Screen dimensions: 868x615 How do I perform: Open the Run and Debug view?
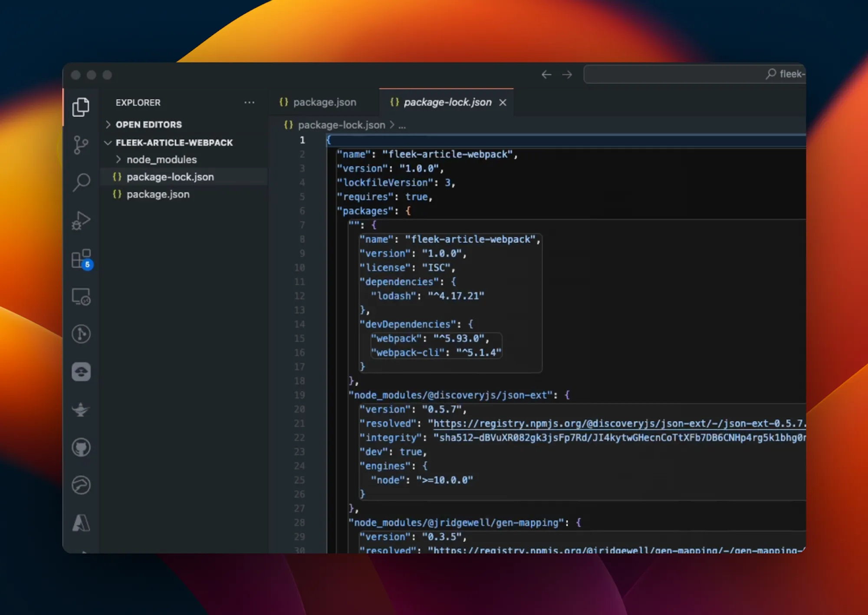click(x=81, y=221)
